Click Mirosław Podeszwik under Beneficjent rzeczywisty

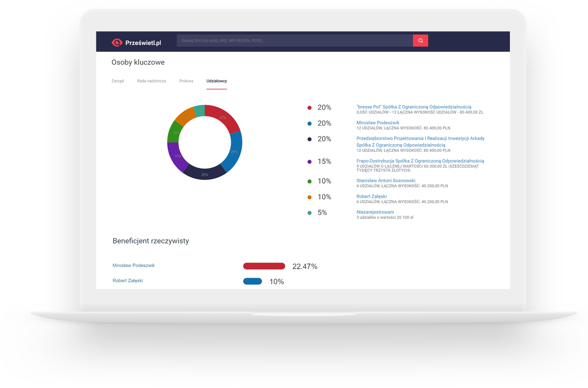click(x=134, y=265)
